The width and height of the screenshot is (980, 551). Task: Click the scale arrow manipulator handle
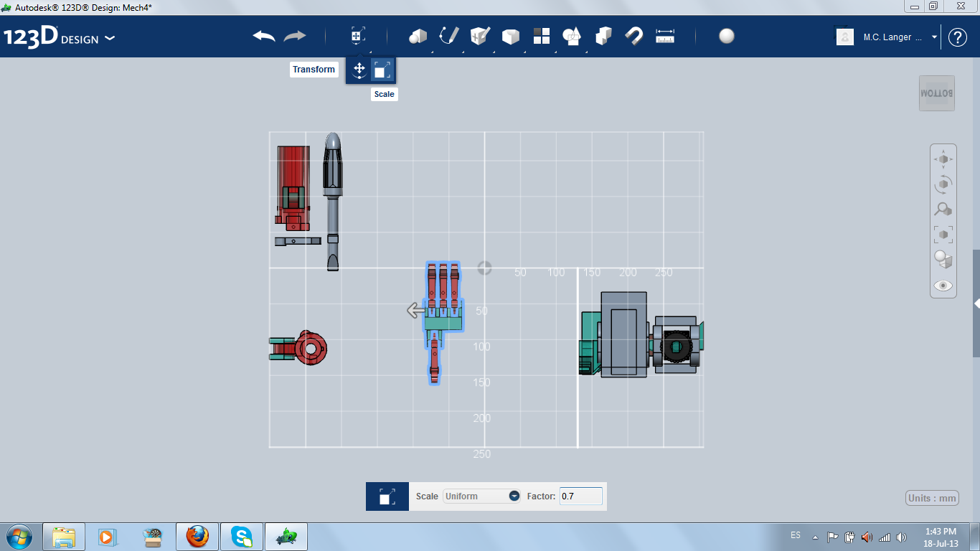click(415, 310)
